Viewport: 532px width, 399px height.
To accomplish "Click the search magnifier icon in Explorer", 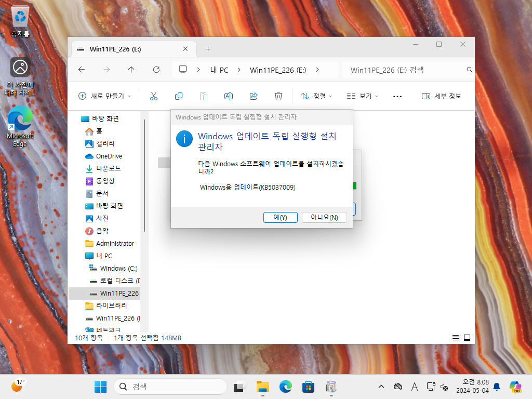I will 470,70.
